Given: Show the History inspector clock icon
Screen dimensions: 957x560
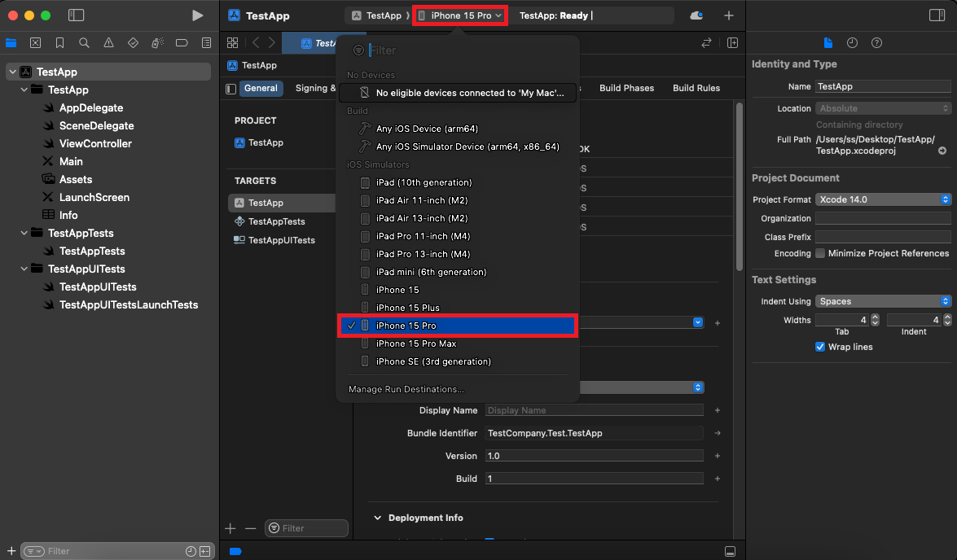Looking at the screenshot, I should [x=852, y=42].
